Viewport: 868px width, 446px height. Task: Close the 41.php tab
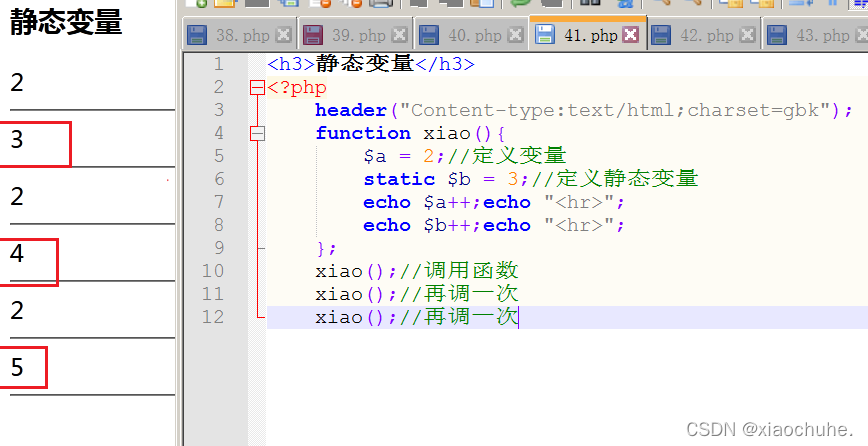(x=631, y=35)
